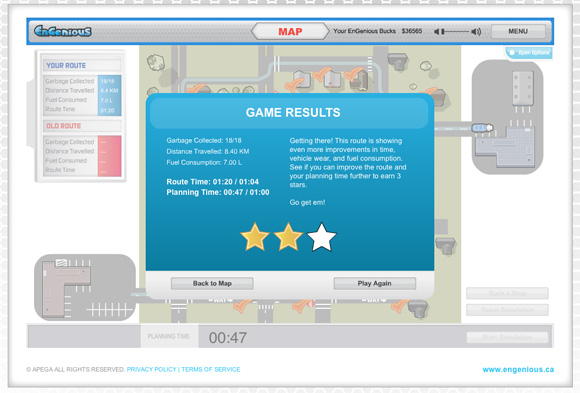580x393 pixels.
Task: Click the first gold star
Action: [x=254, y=237]
